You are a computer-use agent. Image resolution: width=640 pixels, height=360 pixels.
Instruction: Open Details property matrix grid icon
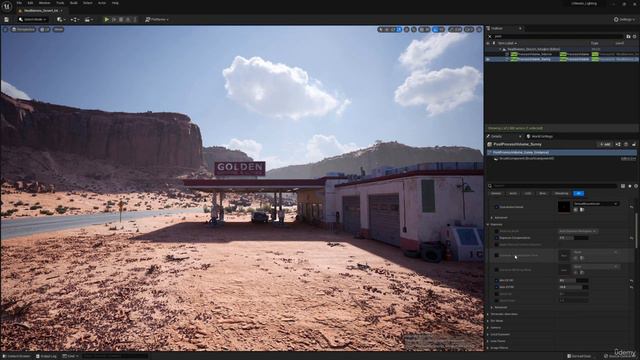pos(623,186)
